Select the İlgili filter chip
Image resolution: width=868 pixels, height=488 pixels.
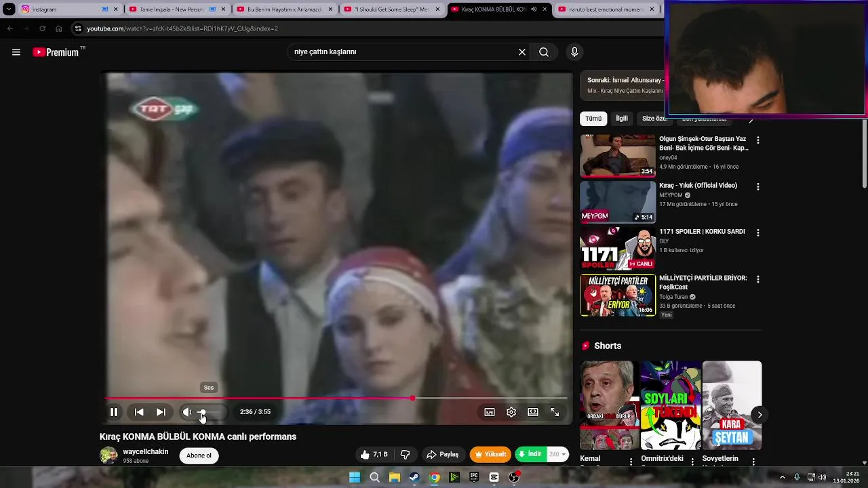point(622,119)
